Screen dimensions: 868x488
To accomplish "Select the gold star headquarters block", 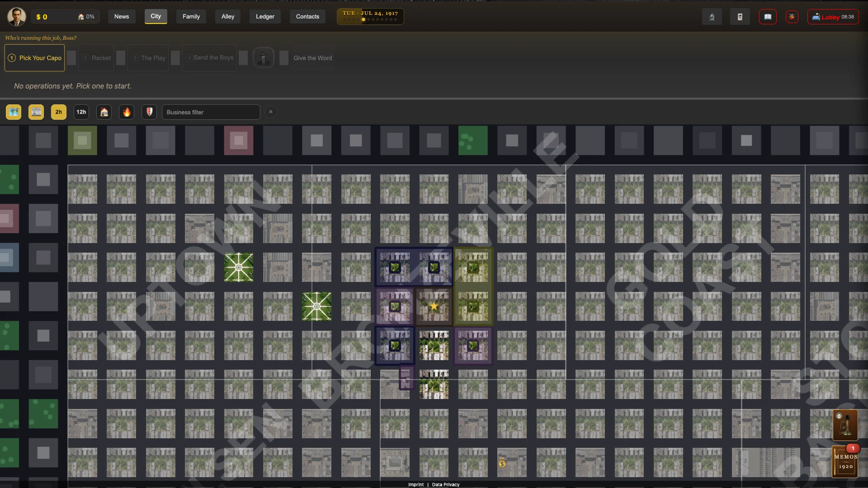I will (x=434, y=306).
